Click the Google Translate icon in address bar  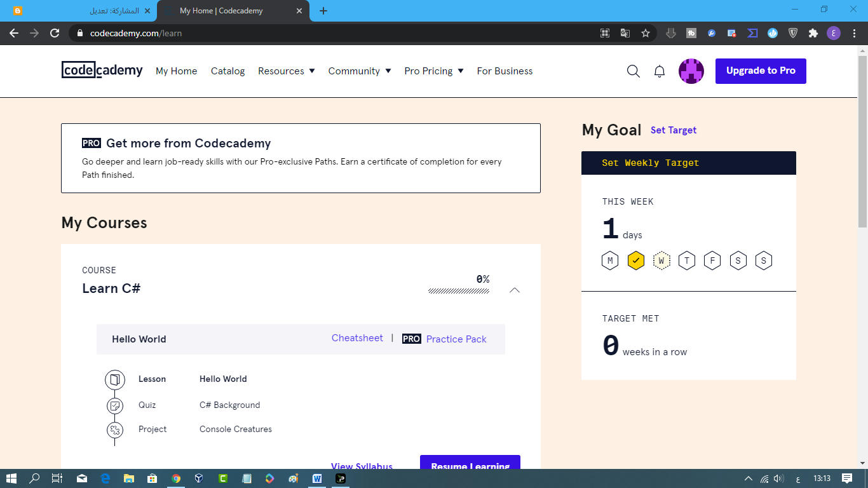click(x=625, y=33)
